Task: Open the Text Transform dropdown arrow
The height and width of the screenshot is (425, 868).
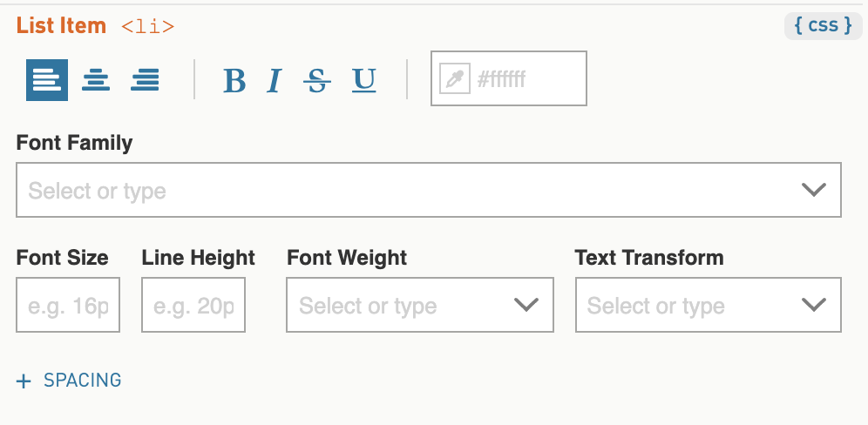Action: 814,305
